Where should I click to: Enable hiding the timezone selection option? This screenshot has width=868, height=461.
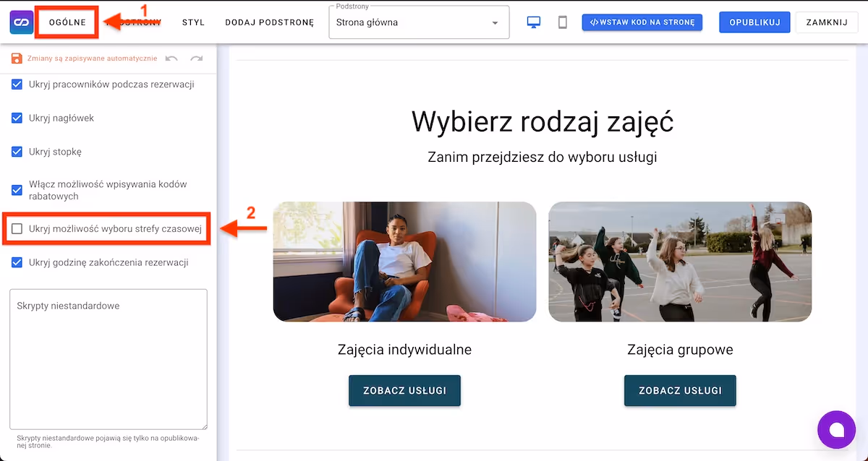coord(16,228)
